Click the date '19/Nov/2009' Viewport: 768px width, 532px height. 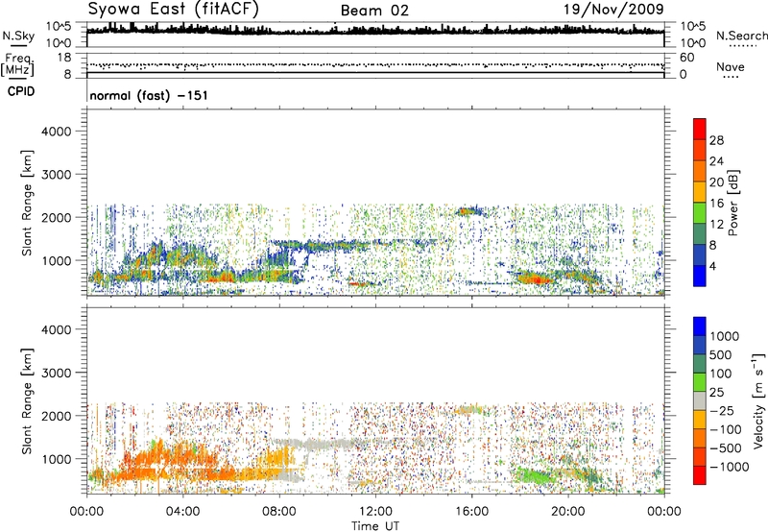(x=613, y=9)
